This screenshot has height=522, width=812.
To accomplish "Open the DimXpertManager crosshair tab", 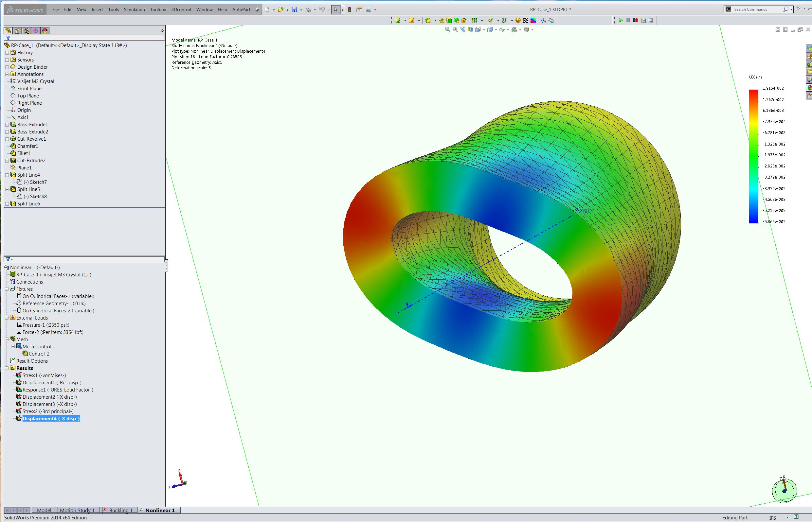I will coord(36,30).
